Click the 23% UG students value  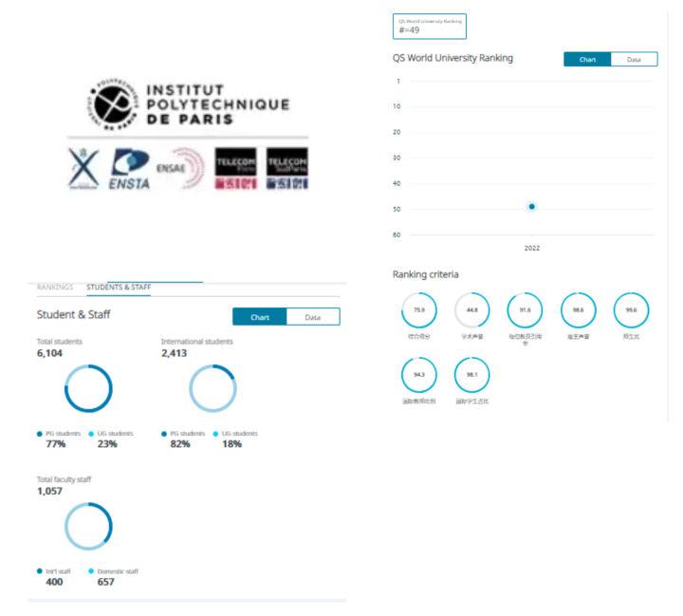[107, 444]
